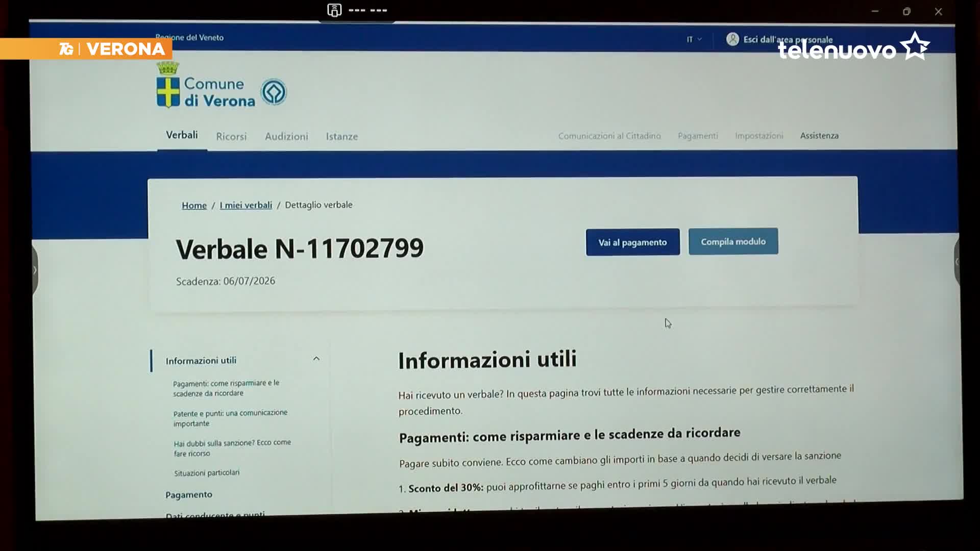The width and height of the screenshot is (980, 551).
Task: Click the Pagamenti: come risparmiare section heading
Action: point(570,435)
